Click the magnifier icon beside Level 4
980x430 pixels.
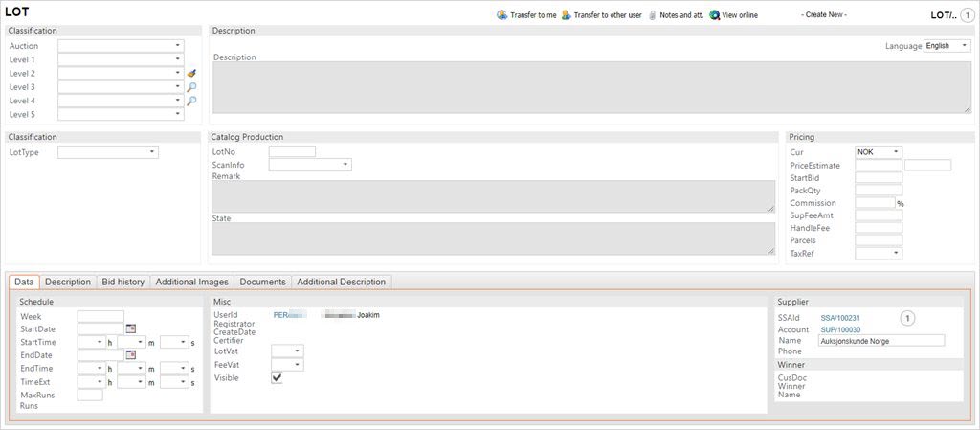tap(191, 101)
